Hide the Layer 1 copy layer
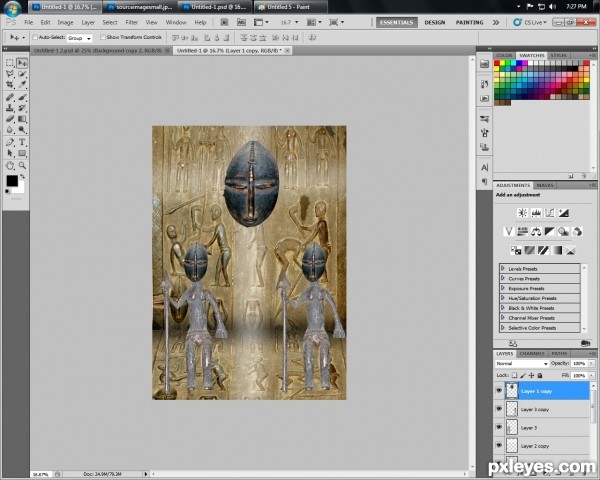Viewport: 600px width, 480px height. pos(499,391)
